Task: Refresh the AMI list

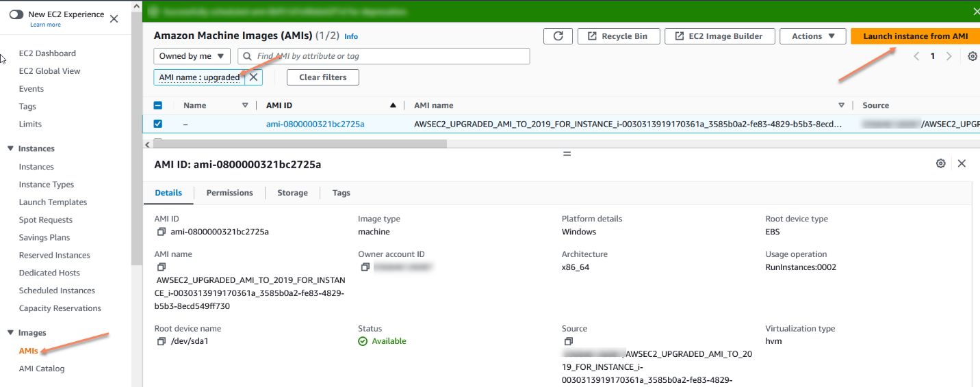Action: click(x=558, y=36)
